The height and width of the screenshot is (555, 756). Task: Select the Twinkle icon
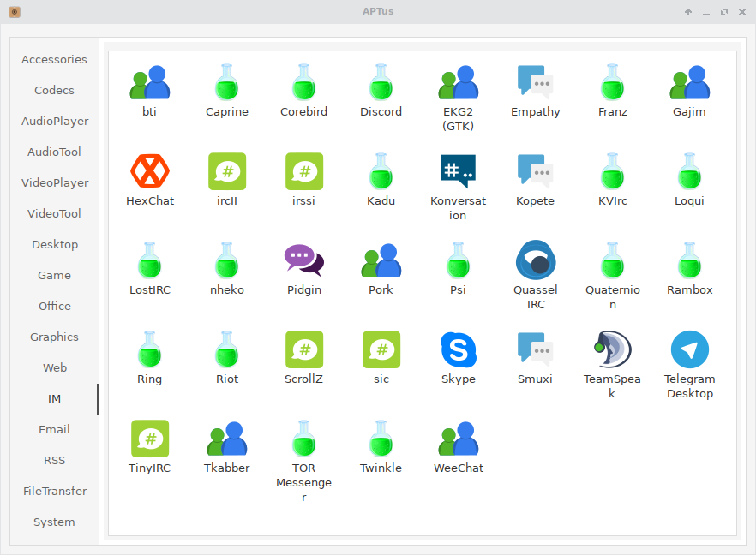(x=381, y=439)
